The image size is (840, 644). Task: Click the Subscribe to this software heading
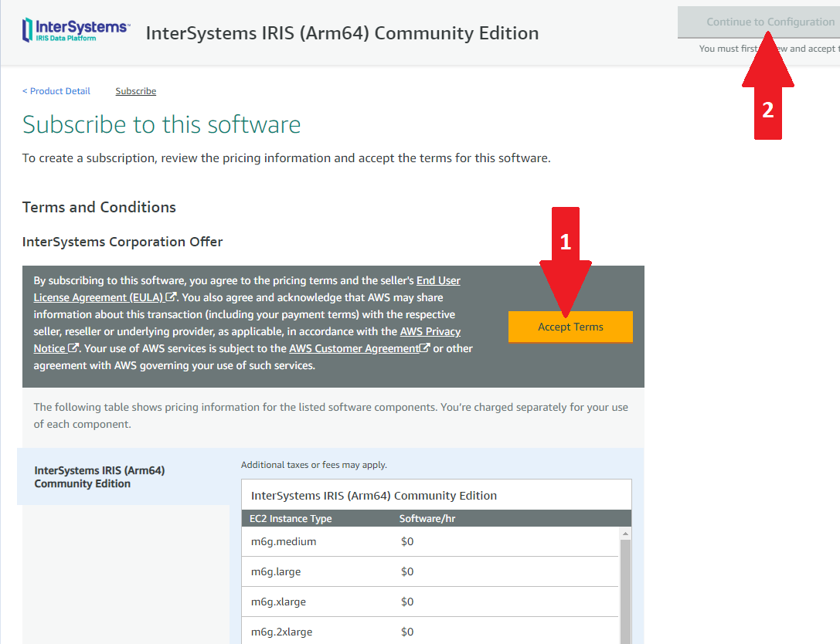162,125
